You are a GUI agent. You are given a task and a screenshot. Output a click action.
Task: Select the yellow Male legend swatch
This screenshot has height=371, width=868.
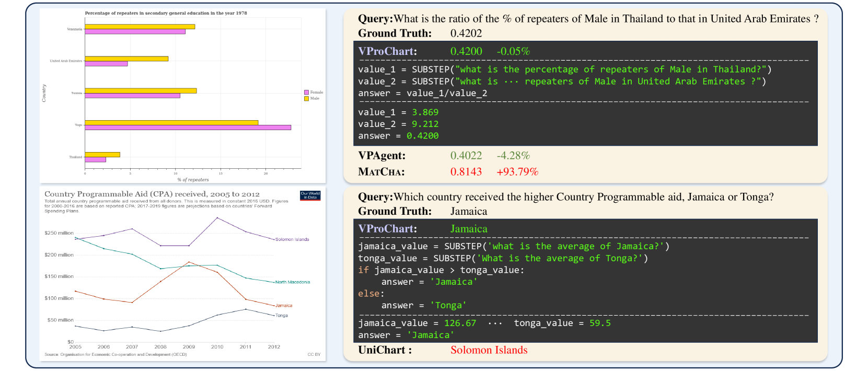[307, 98]
